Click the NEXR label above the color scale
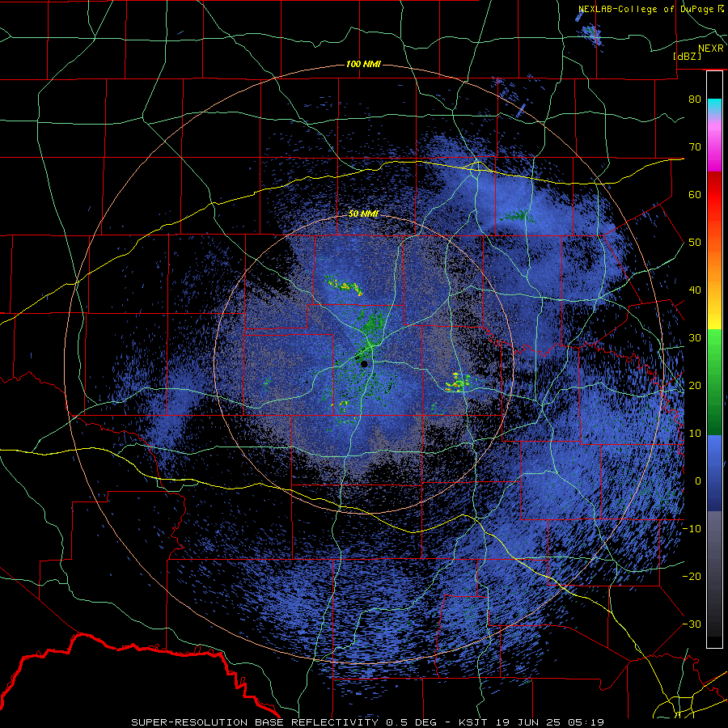Screen dimensions: 728x728 (x=710, y=49)
